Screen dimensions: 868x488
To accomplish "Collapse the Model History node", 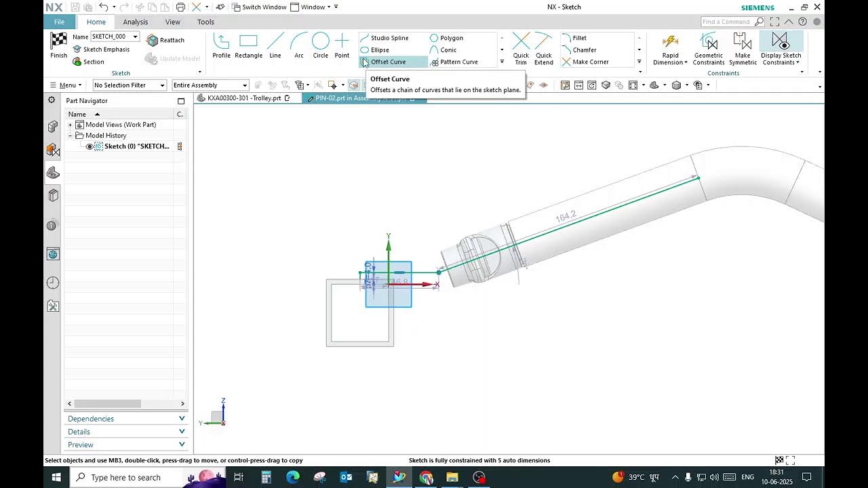I will pos(71,136).
